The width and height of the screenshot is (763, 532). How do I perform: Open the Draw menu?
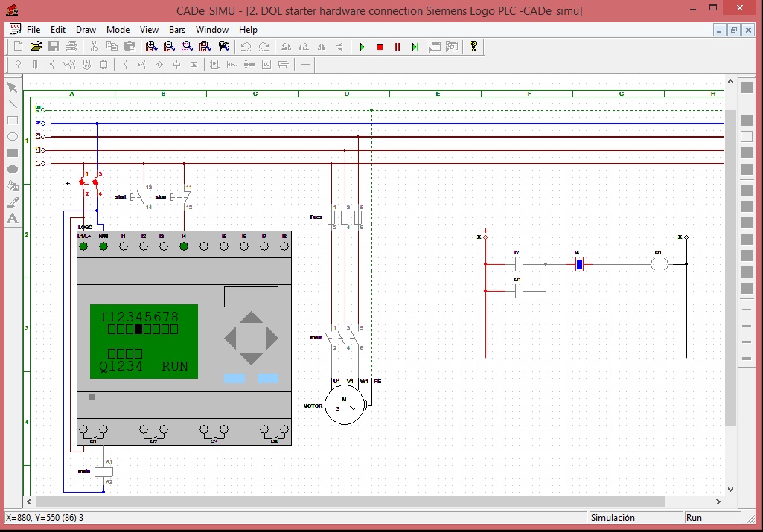tap(85, 30)
